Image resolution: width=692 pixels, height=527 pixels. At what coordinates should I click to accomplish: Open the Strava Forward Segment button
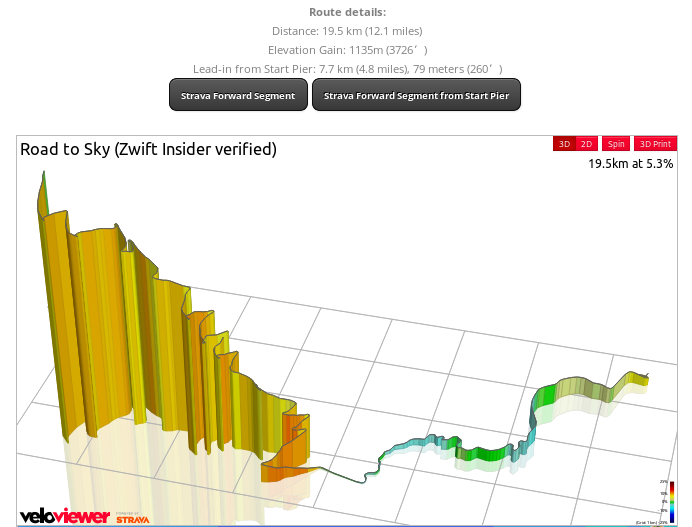pos(238,95)
